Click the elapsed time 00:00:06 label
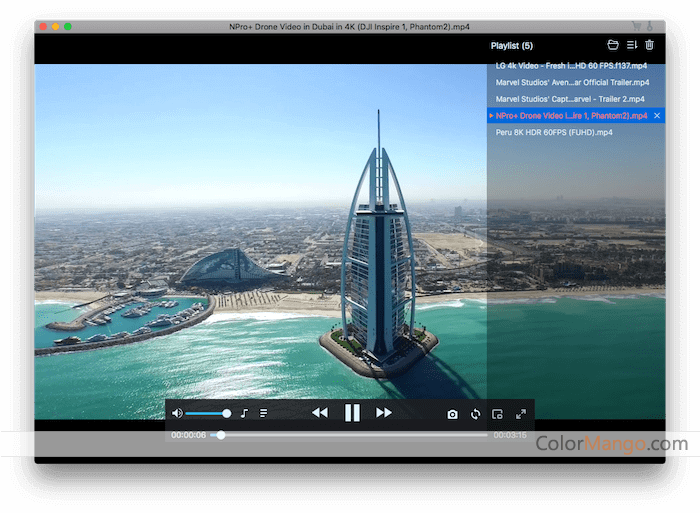Viewport: 700px width, 513px height. pyautogui.click(x=188, y=435)
